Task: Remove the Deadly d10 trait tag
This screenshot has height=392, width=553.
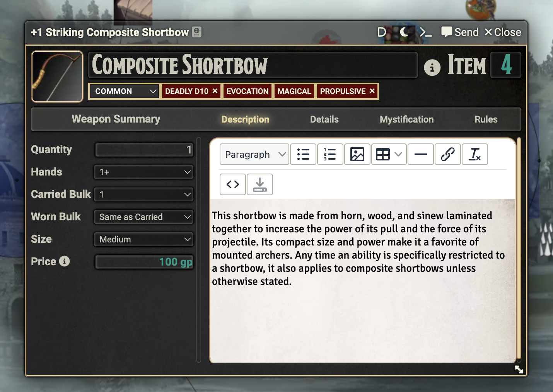Action: (215, 91)
